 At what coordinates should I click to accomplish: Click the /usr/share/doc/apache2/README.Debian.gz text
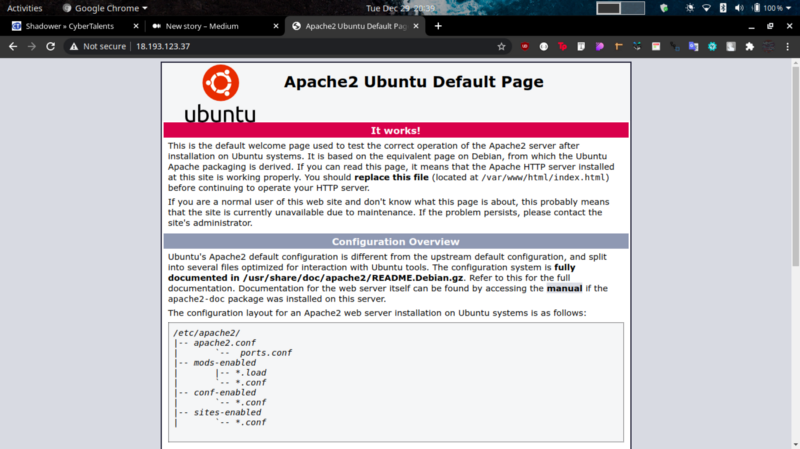[353, 278]
